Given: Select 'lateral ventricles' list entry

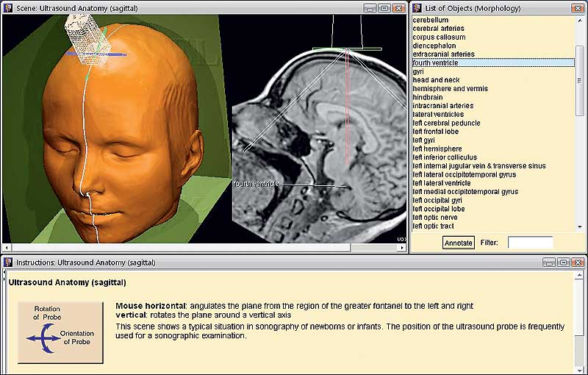Looking at the screenshot, I should (438, 115).
